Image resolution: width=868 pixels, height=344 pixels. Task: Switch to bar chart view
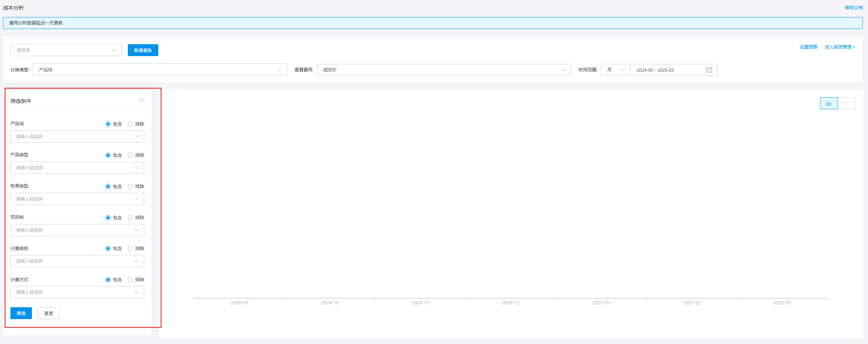click(829, 103)
